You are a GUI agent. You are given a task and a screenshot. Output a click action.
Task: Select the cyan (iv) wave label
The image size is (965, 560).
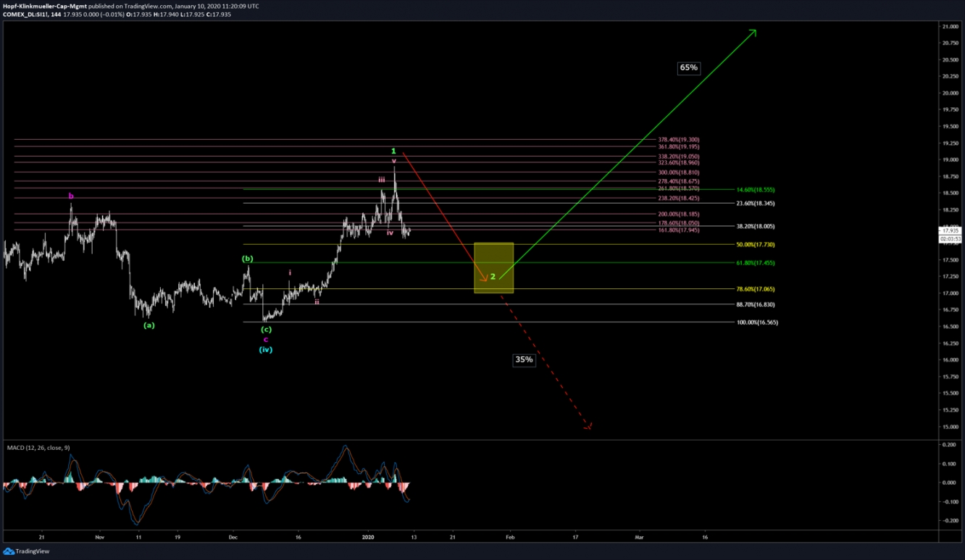[266, 350]
